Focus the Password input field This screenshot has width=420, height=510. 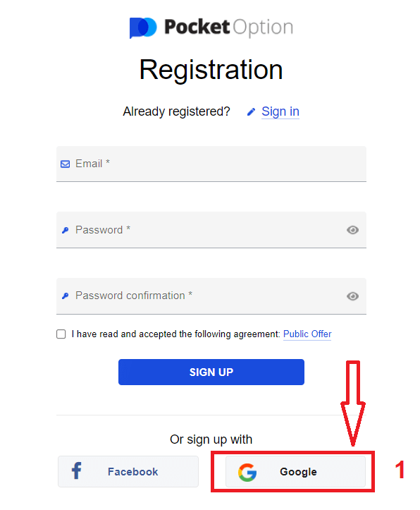tap(211, 230)
